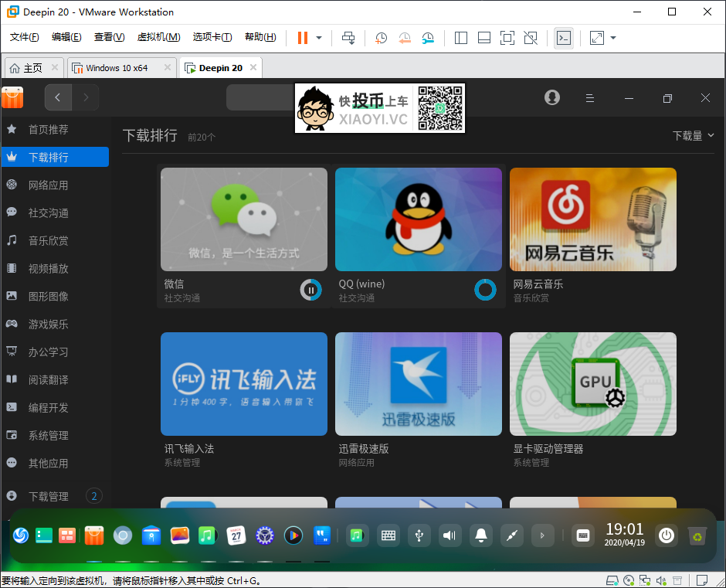Open the app store hamburger menu icon
The height and width of the screenshot is (588, 726).
(589, 98)
